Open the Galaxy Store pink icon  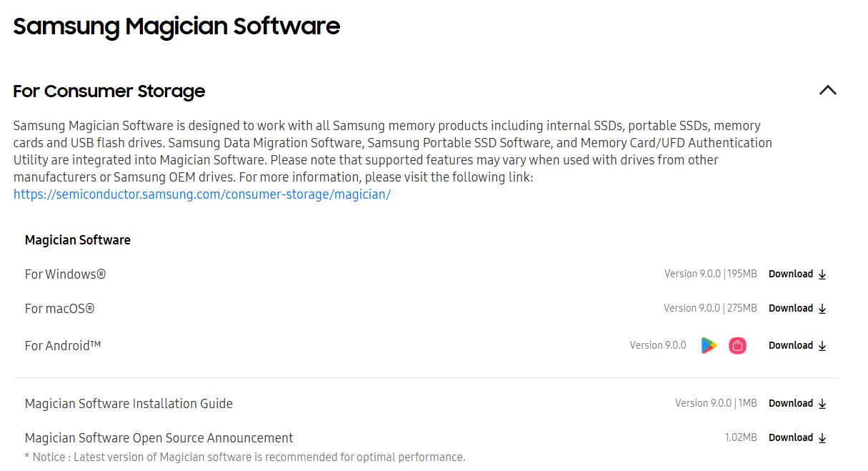point(737,346)
